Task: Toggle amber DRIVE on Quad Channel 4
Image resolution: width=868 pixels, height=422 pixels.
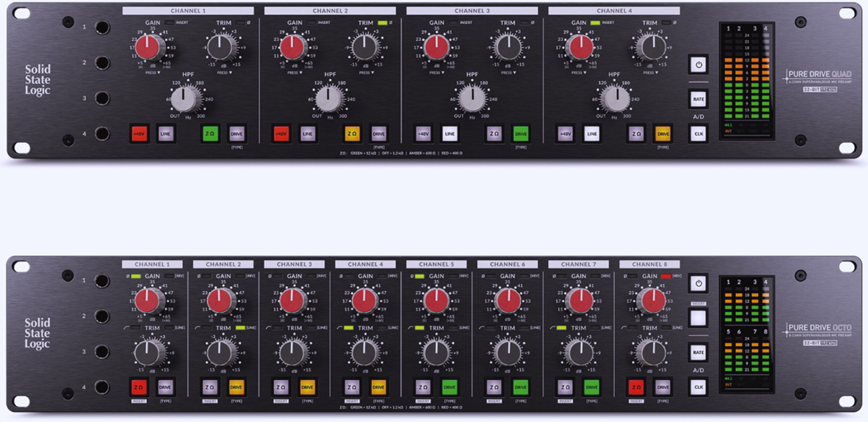Action: coord(663,134)
